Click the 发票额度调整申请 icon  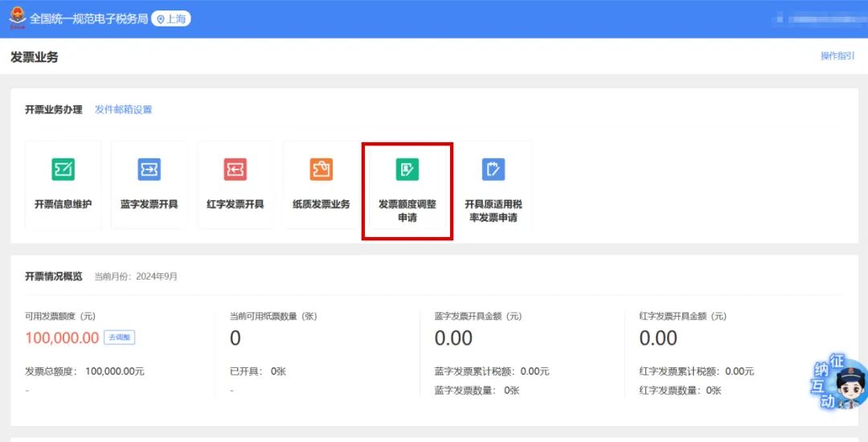[x=407, y=170]
